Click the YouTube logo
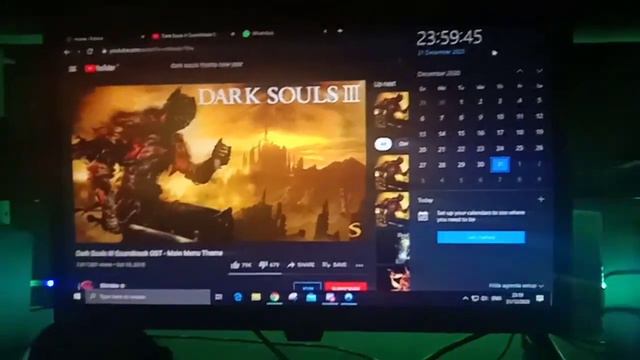This screenshot has height=360, width=640. coord(101,68)
